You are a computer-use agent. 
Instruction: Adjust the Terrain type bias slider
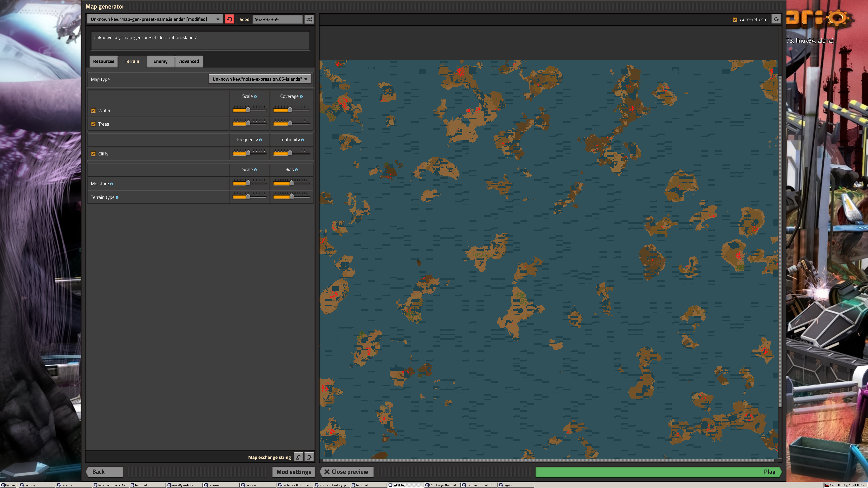pyautogui.click(x=291, y=196)
